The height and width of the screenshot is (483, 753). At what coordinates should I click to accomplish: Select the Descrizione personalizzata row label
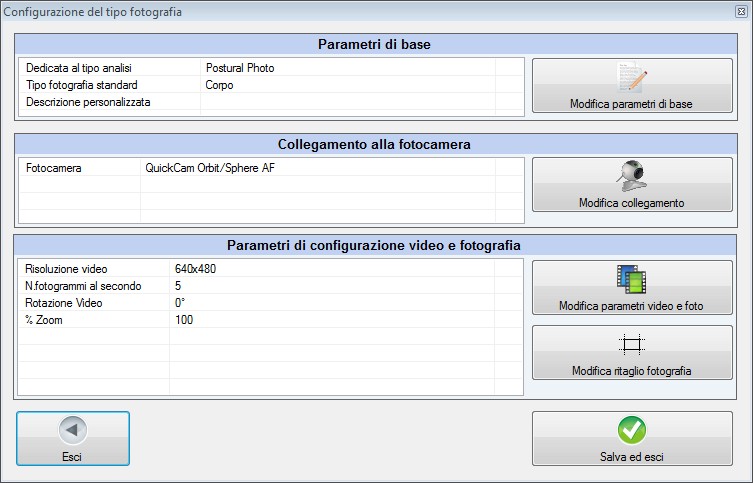tap(88, 102)
